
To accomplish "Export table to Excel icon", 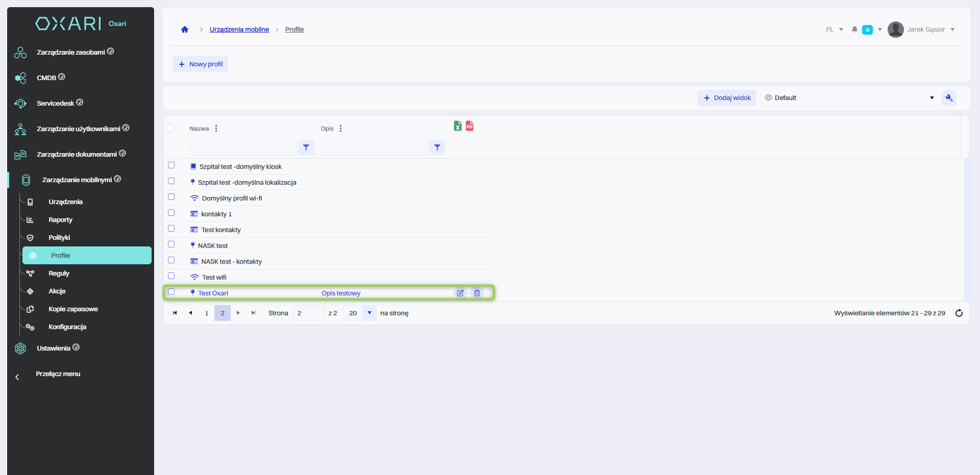I will (x=457, y=126).
